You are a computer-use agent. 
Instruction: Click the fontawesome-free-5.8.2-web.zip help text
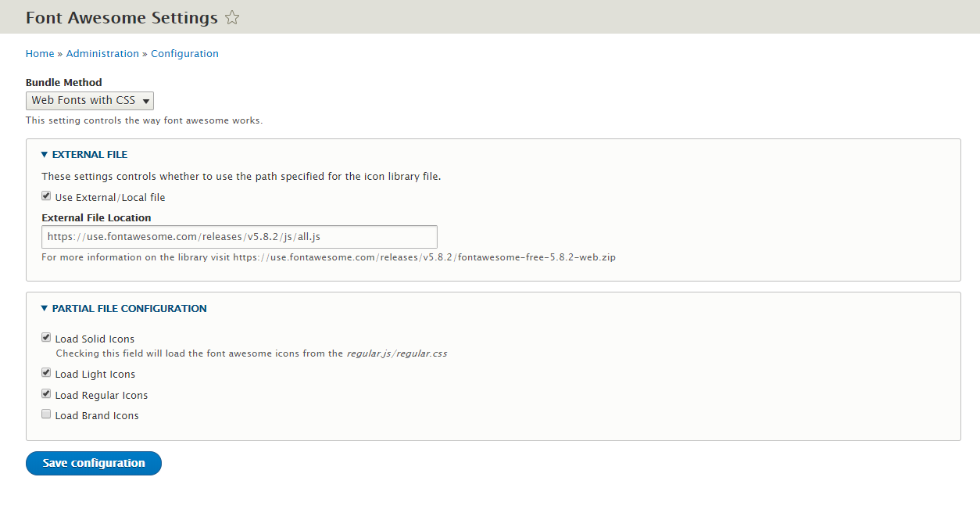(328, 257)
